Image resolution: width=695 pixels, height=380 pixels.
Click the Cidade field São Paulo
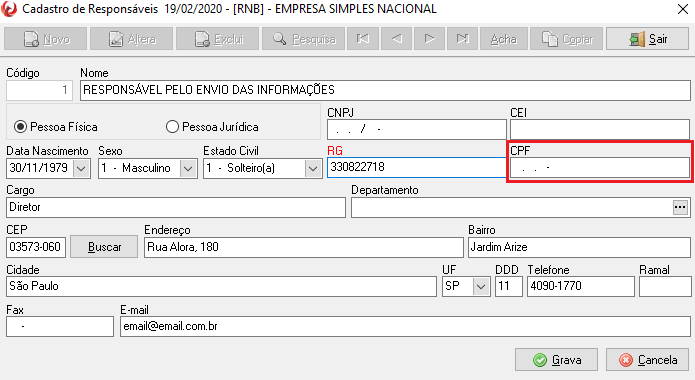coord(221,286)
